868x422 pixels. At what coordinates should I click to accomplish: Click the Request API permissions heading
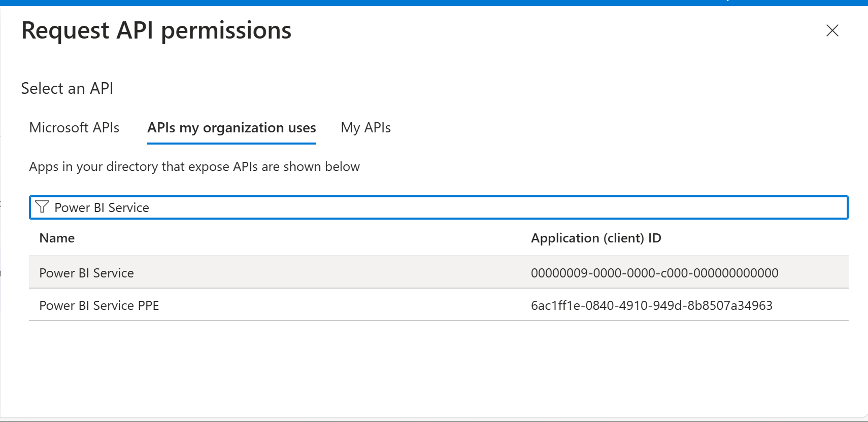tap(156, 30)
